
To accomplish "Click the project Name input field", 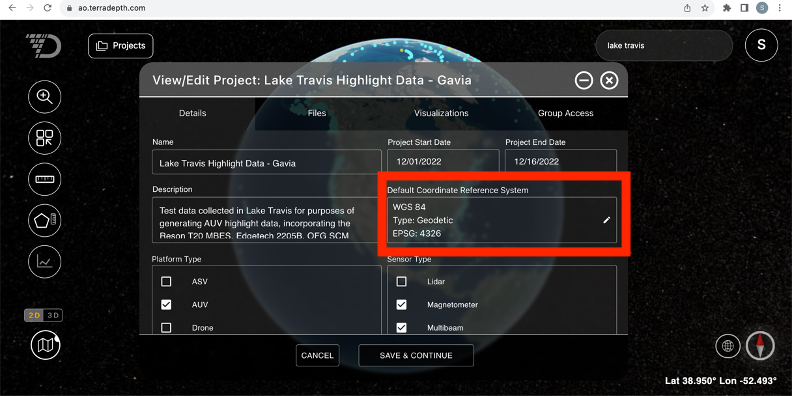I will point(267,162).
